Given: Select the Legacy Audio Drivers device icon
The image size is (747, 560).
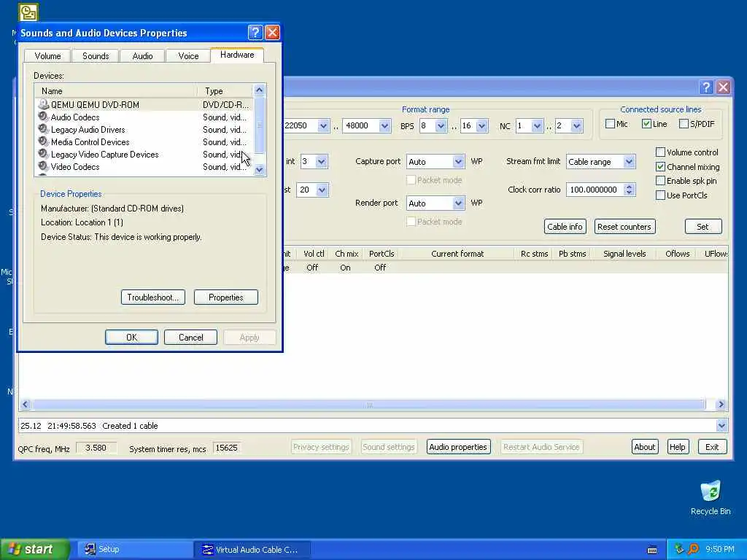Looking at the screenshot, I should click(x=43, y=129).
